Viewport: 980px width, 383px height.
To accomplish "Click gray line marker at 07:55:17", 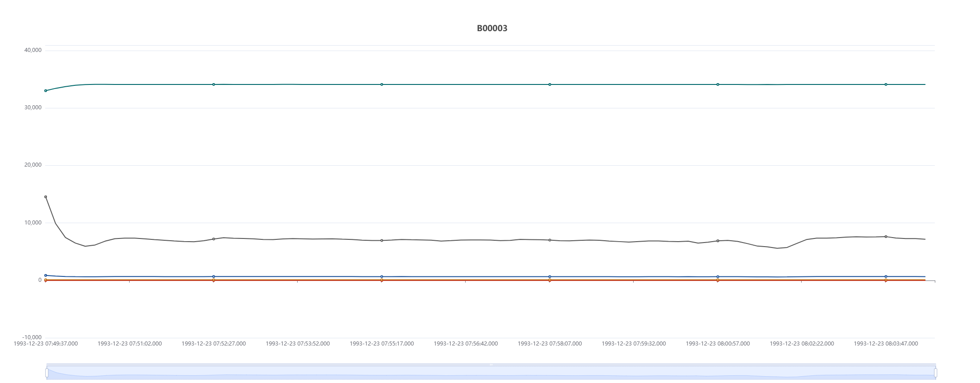I will pos(382,240).
